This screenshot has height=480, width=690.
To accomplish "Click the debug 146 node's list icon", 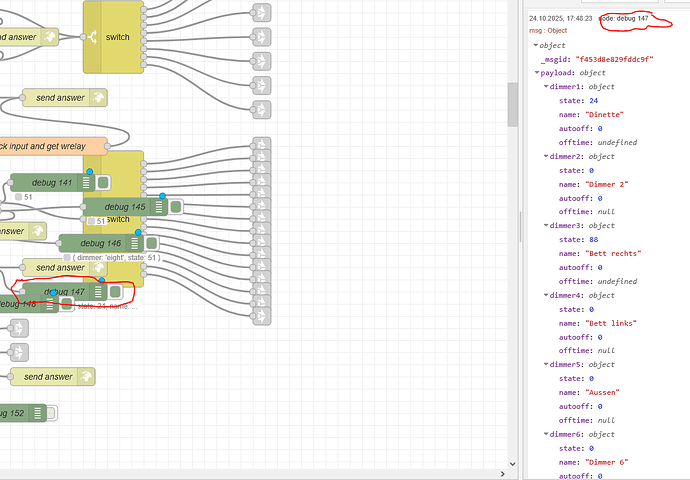I will click(x=134, y=243).
